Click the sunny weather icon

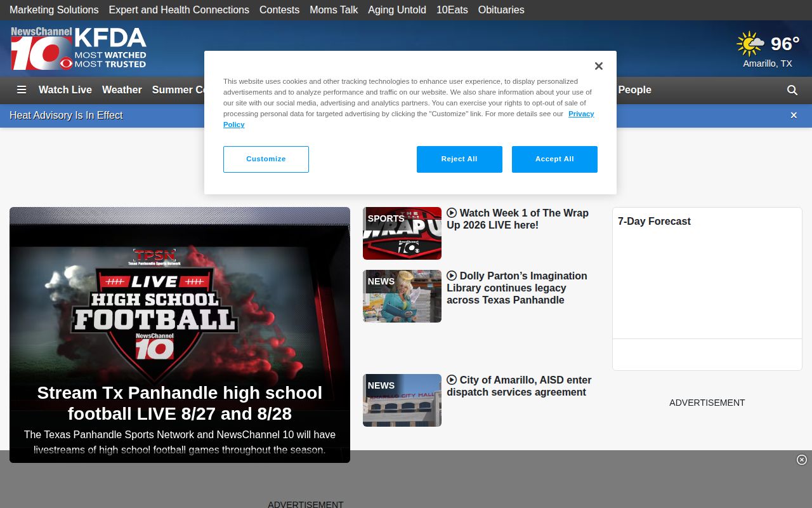(x=750, y=44)
